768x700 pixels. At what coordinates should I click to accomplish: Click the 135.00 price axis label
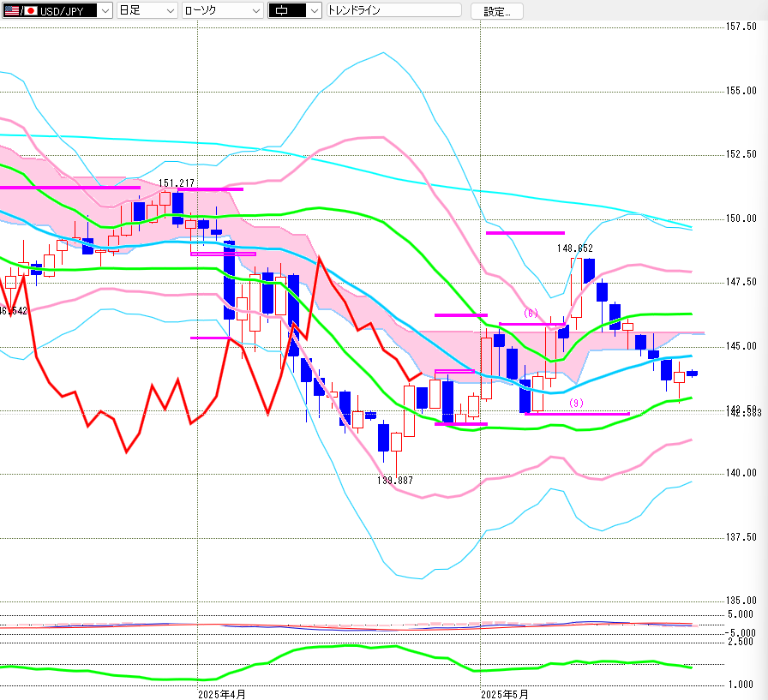coord(741,601)
